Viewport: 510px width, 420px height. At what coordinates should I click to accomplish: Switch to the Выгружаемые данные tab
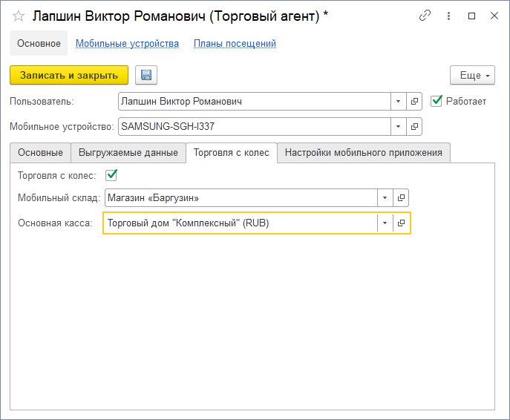pyautogui.click(x=128, y=153)
